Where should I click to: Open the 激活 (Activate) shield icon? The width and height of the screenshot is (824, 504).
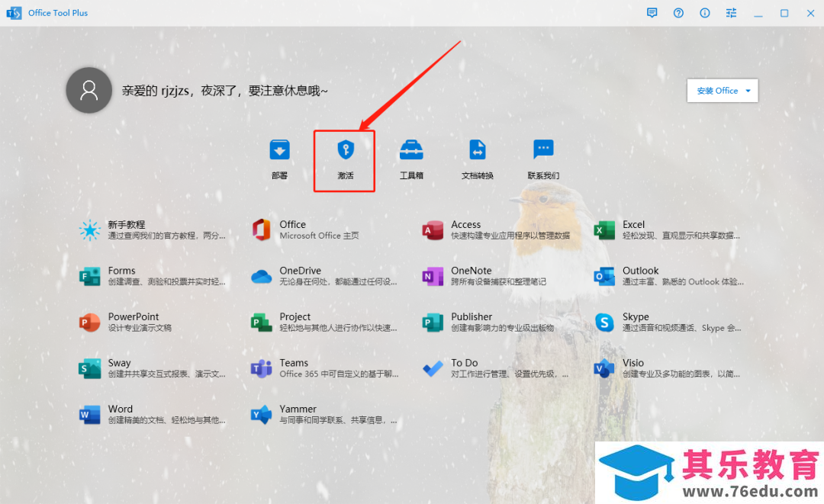pyautogui.click(x=346, y=149)
